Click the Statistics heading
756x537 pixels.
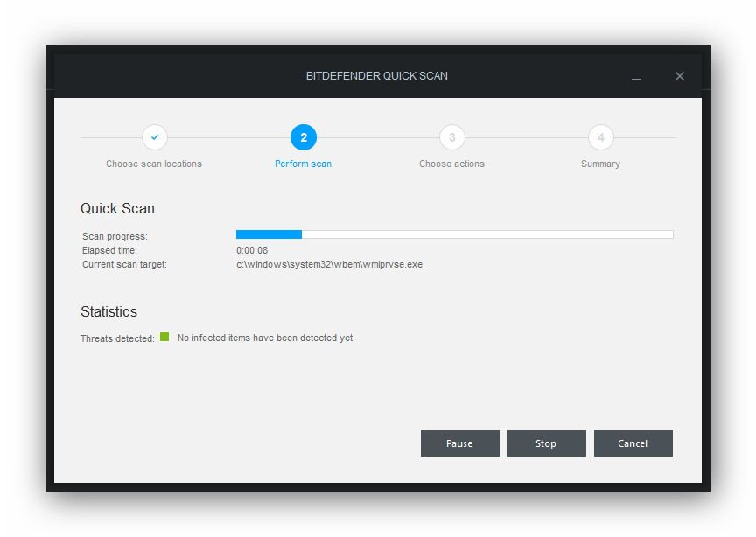point(109,312)
